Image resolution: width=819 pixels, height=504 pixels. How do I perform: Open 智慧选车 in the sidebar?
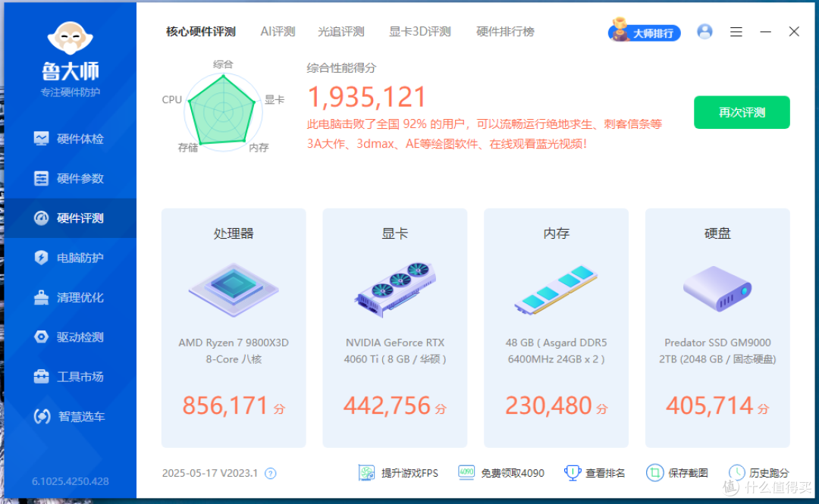pos(70,417)
